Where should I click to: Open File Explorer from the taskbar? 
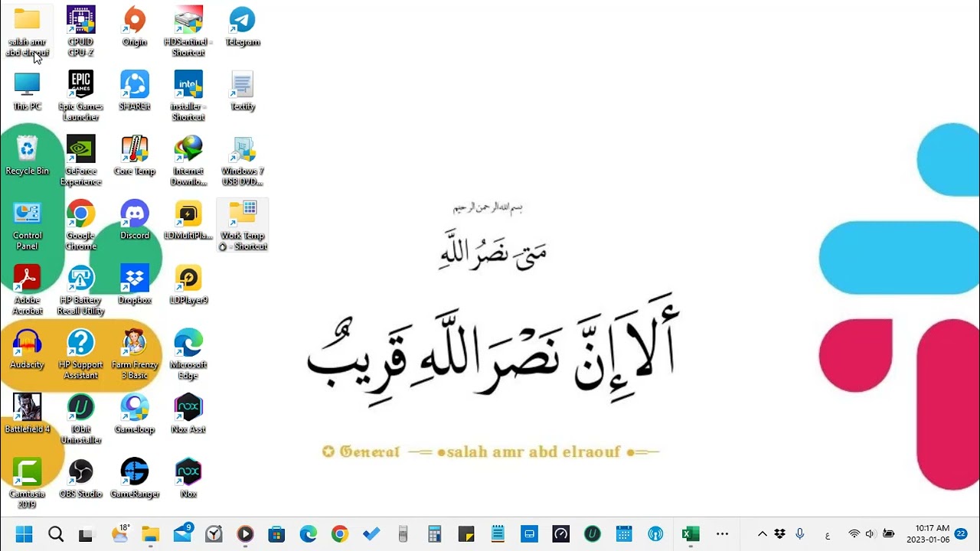tap(150, 534)
